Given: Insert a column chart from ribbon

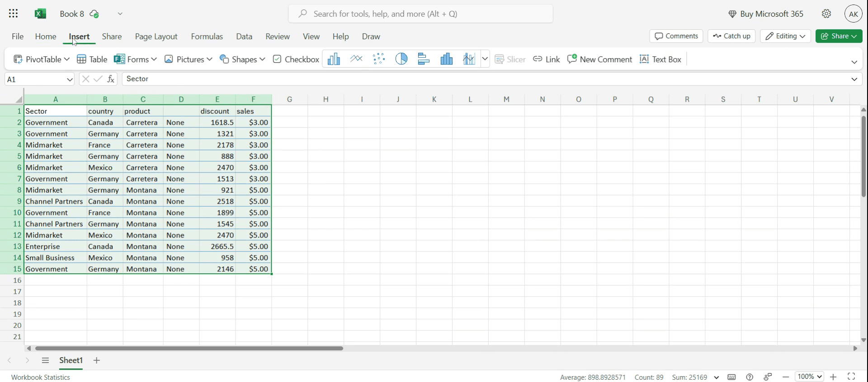Looking at the screenshot, I should click(x=334, y=59).
